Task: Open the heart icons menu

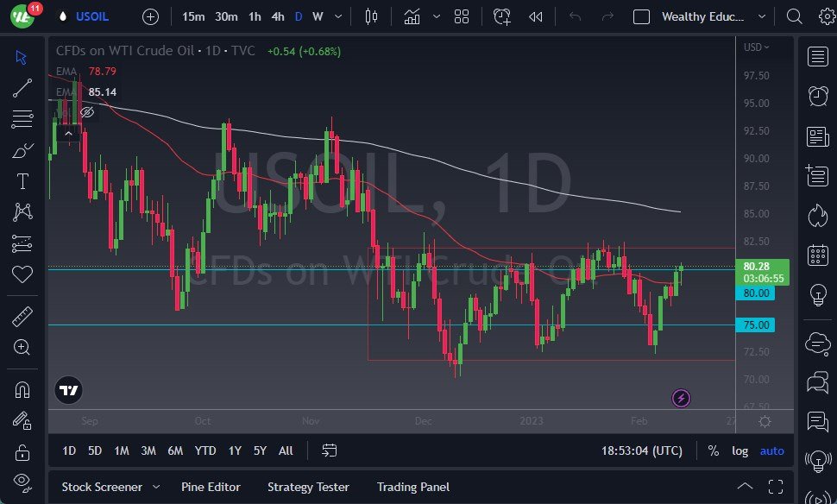Action: (x=22, y=274)
